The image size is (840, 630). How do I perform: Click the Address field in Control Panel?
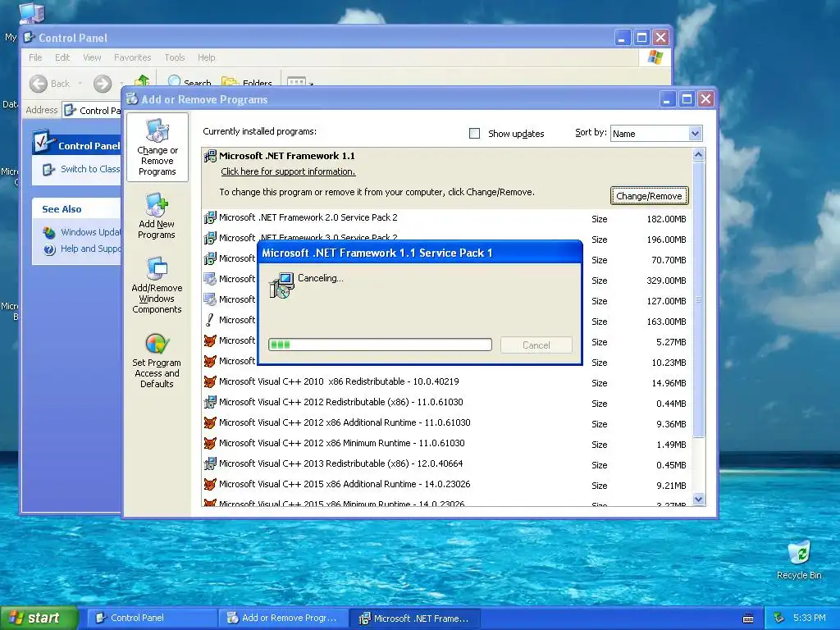[91, 111]
